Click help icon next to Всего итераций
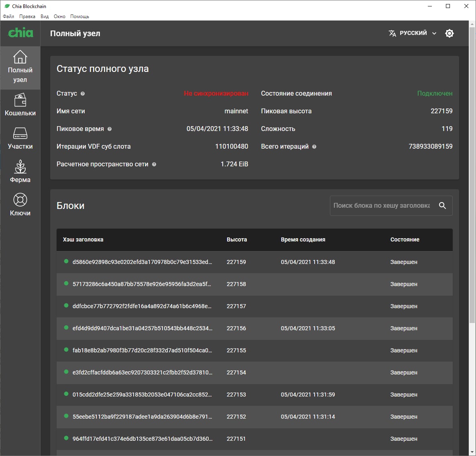Image resolution: width=476 pixels, height=456 pixels. pos(314,147)
